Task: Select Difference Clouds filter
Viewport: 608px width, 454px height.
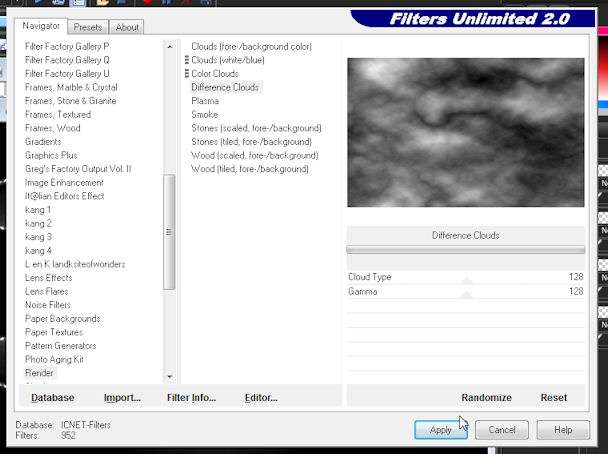Action: [x=225, y=87]
